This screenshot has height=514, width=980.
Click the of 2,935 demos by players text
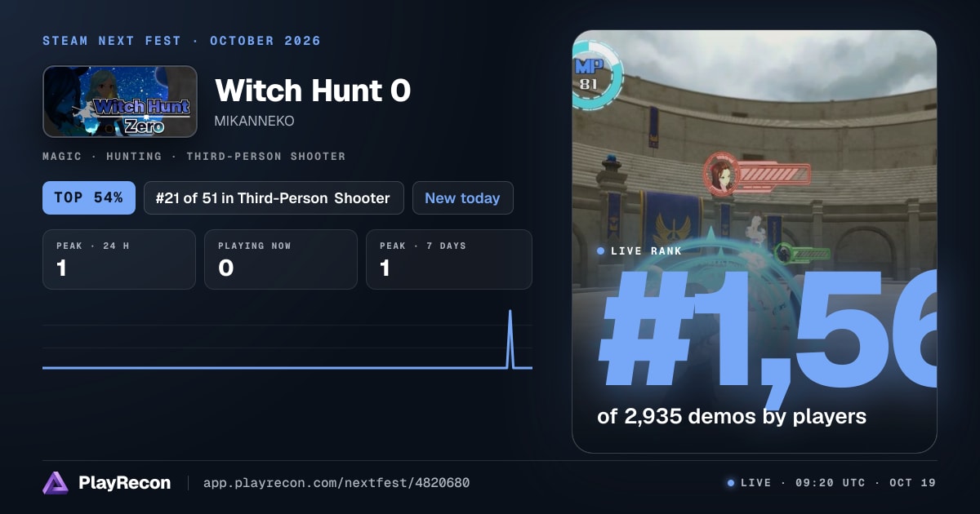pyautogui.click(x=732, y=416)
